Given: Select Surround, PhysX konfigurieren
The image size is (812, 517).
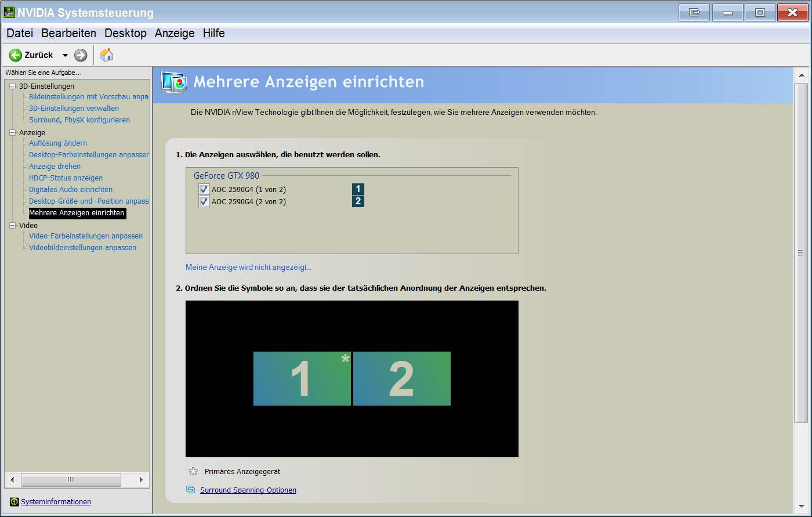Looking at the screenshot, I should [79, 120].
